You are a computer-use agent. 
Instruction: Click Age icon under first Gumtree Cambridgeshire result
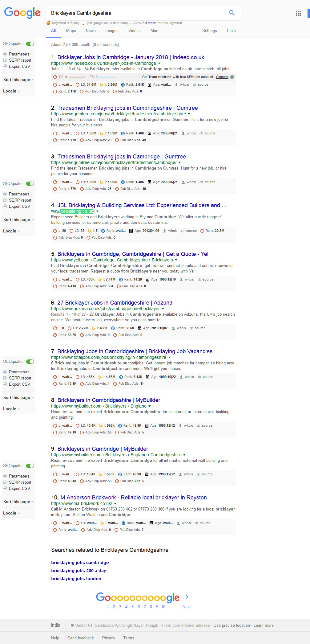point(149,133)
